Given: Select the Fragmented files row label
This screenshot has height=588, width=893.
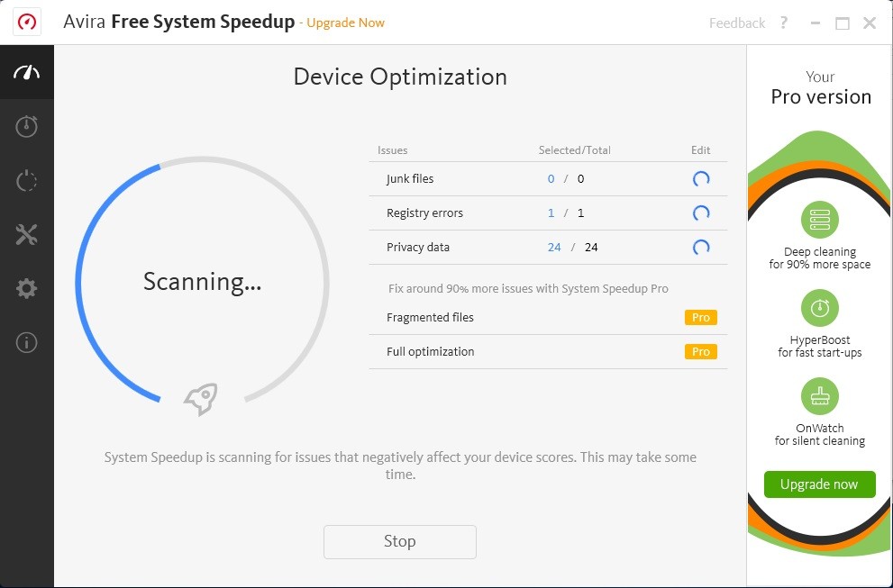Looking at the screenshot, I should 430,318.
